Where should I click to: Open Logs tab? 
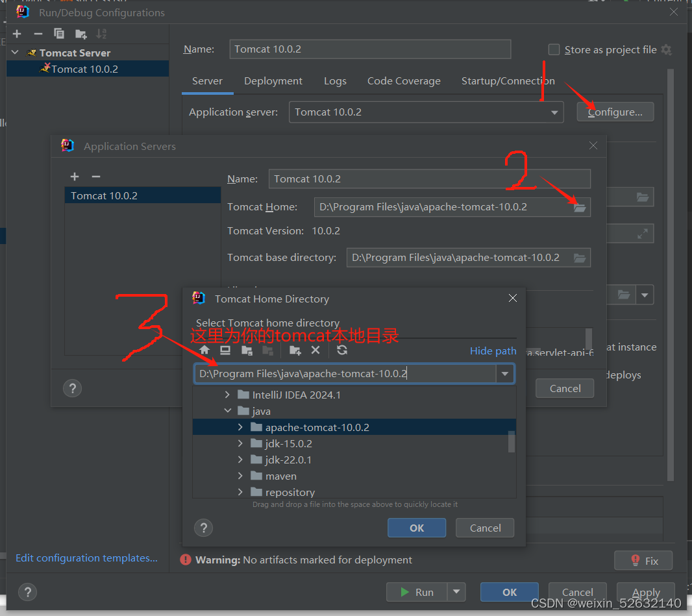pyautogui.click(x=335, y=81)
